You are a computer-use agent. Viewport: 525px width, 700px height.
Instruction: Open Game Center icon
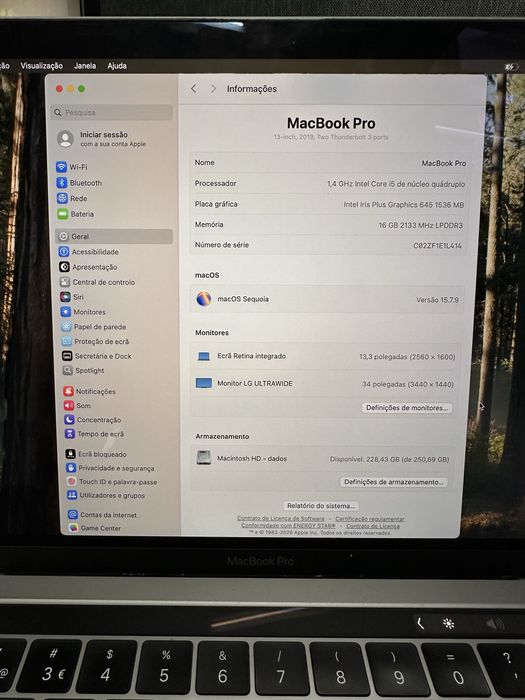click(73, 528)
